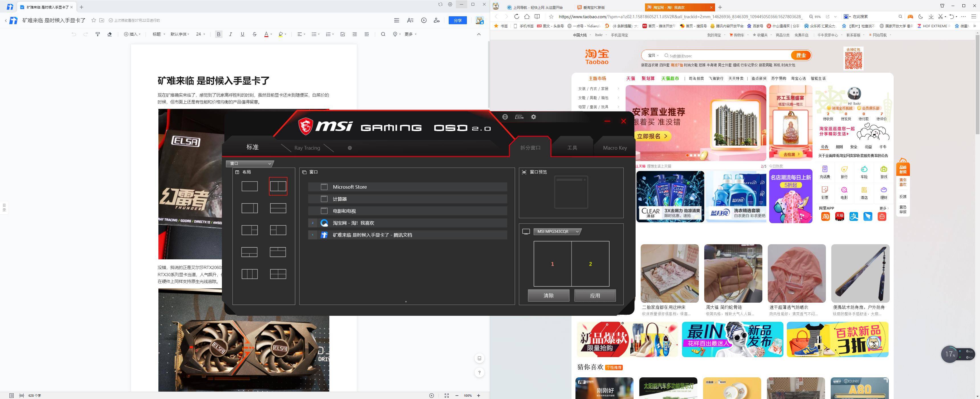
Task: Open outline menu icon in Tencent Docs header
Action: coord(396,20)
